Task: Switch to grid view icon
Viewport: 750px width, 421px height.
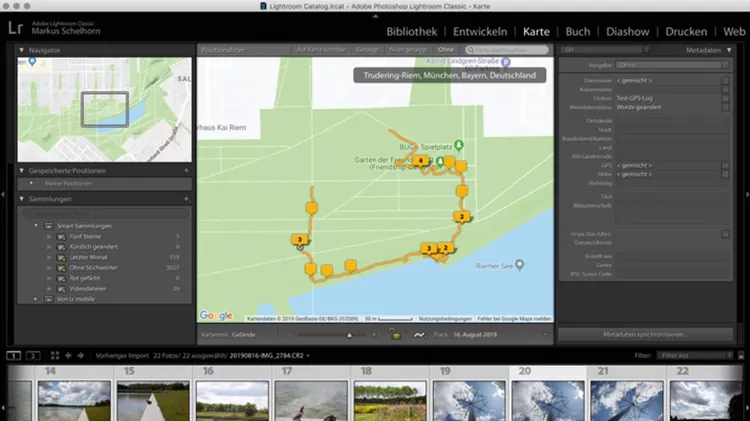Action: [x=55, y=355]
